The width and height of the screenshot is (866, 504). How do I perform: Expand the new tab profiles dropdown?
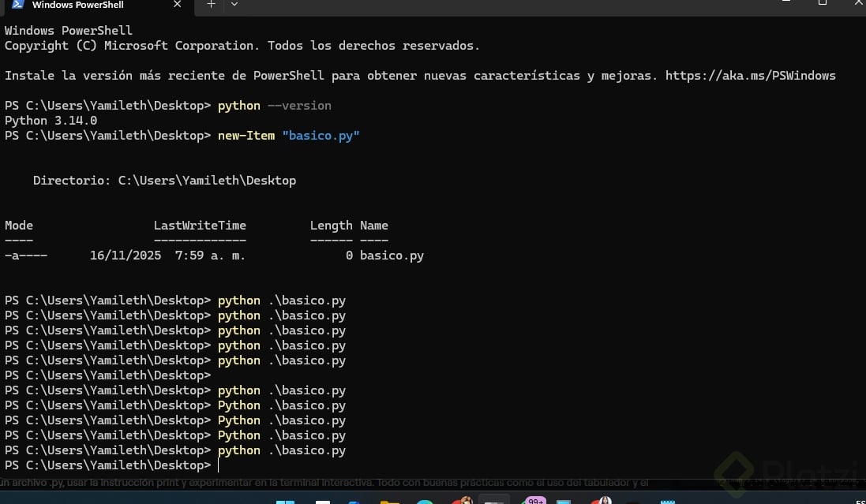point(234,5)
